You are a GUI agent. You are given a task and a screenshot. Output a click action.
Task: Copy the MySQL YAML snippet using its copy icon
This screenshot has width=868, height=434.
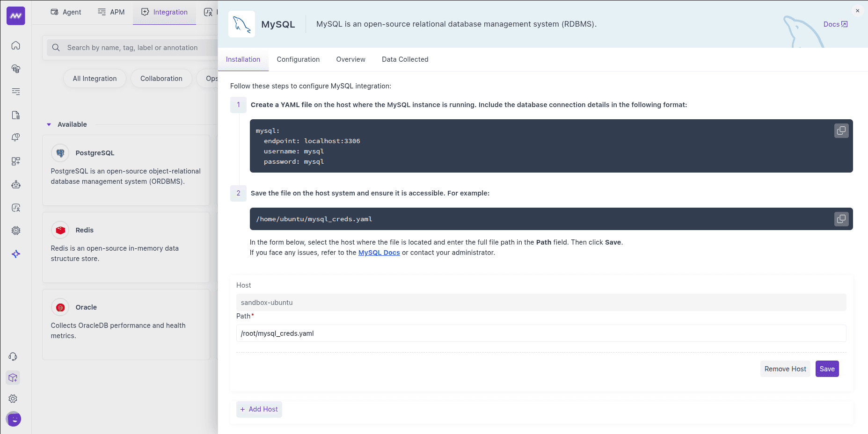(841, 130)
